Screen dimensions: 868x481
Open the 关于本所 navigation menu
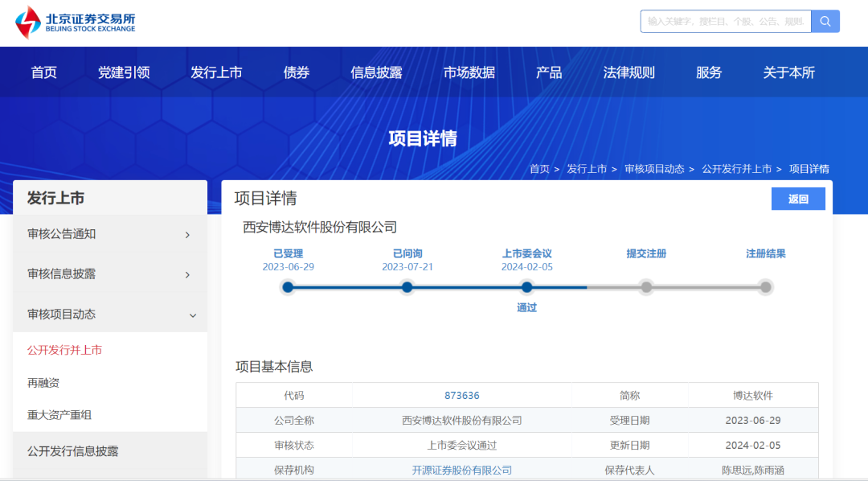[x=789, y=72]
